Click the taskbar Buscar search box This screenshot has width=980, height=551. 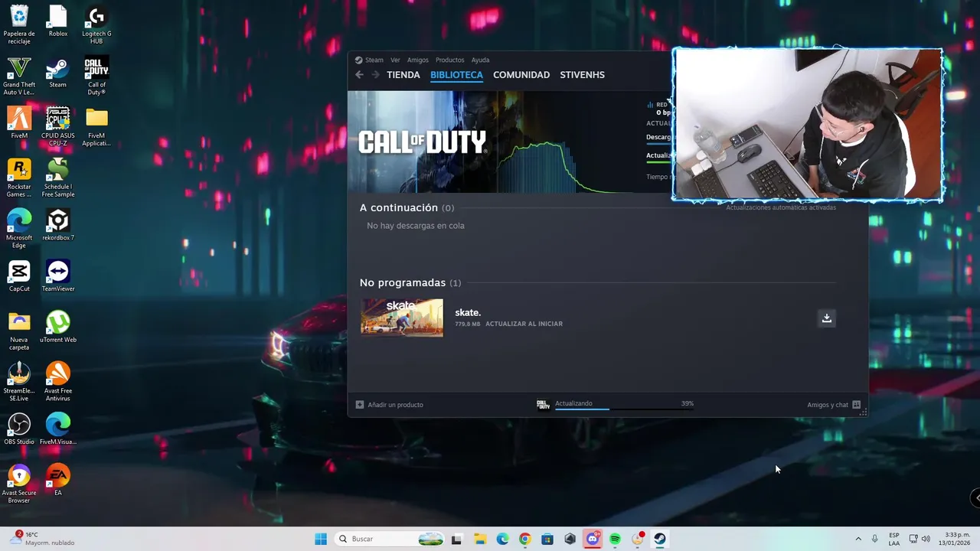pyautogui.click(x=390, y=539)
